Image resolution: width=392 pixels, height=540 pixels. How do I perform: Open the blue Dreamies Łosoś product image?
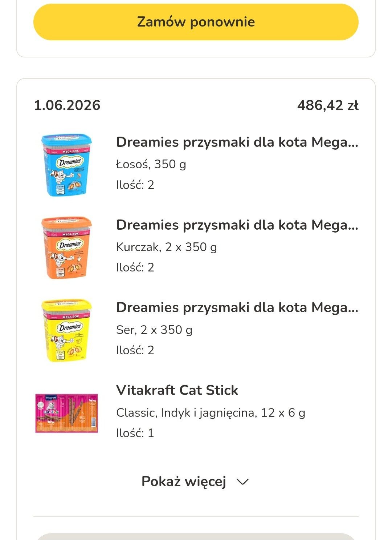pyautogui.click(x=66, y=165)
